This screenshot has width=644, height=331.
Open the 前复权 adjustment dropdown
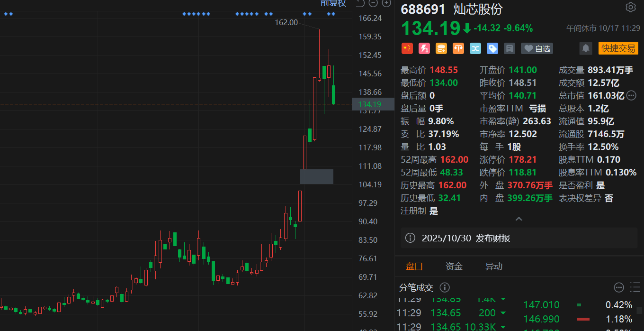[333, 3]
